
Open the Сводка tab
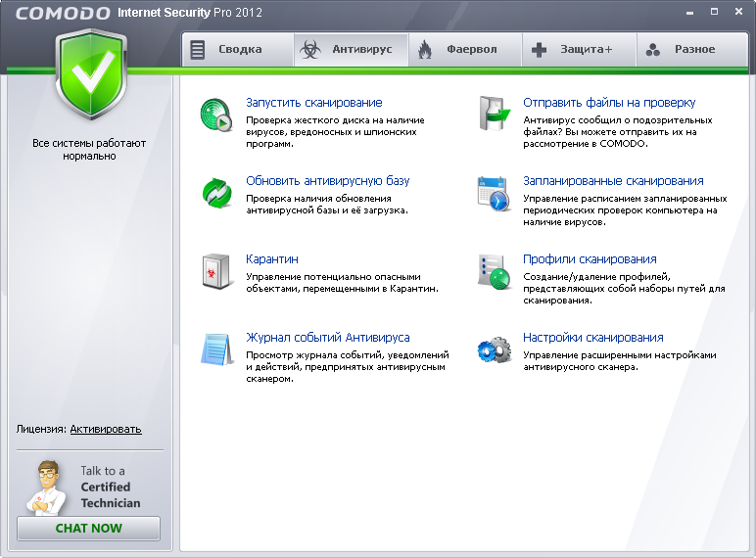(238, 50)
